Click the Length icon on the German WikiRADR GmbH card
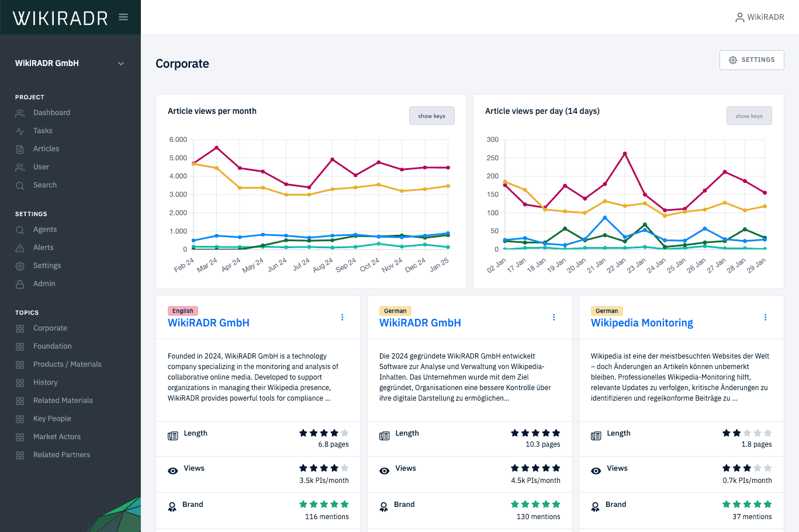 pos(385,436)
